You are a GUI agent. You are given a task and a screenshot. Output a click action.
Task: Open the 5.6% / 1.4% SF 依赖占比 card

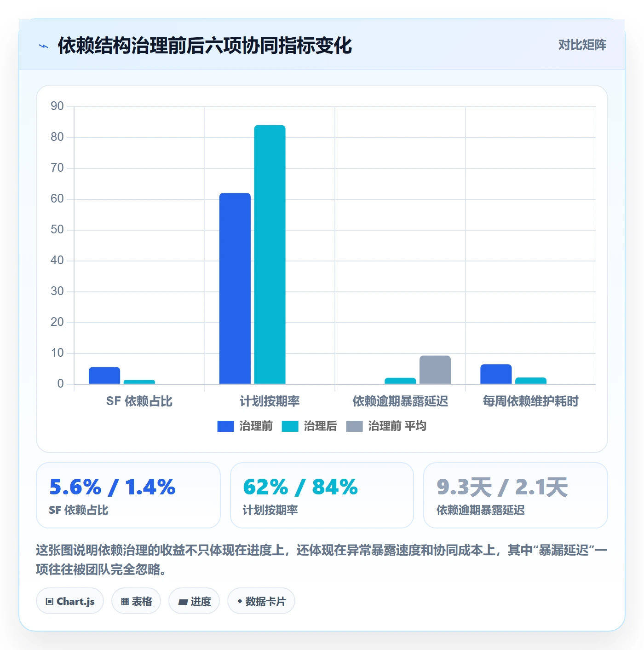pos(128,495)
